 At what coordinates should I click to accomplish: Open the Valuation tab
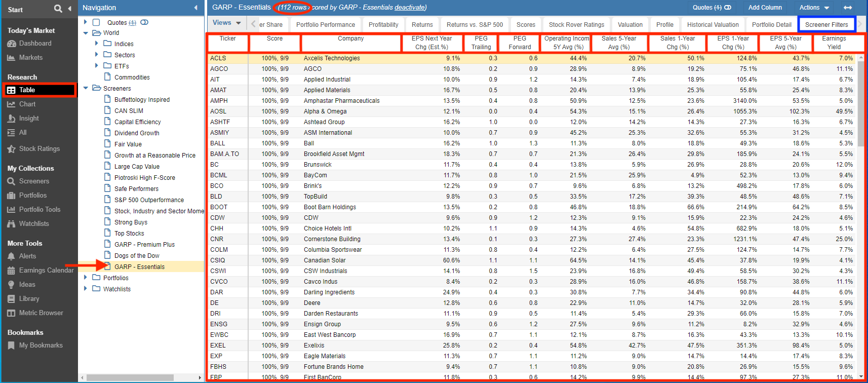630,24
